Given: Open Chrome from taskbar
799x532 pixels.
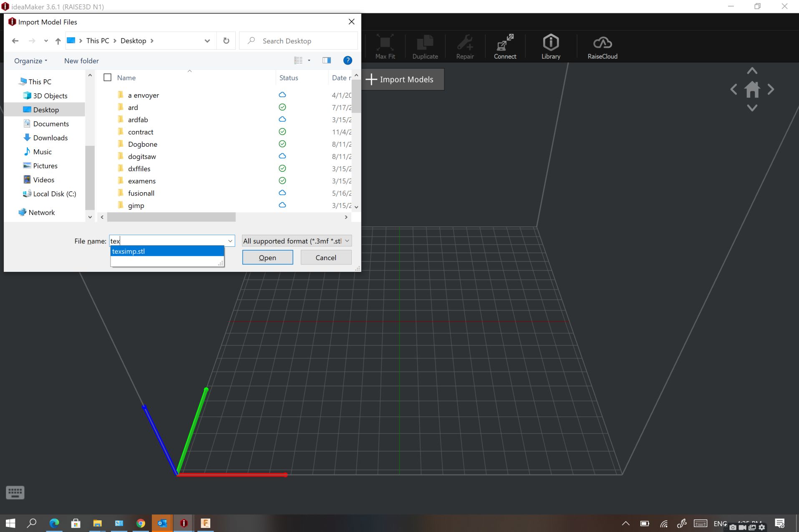Looking at the screenshot, I should tap(141, 523).
